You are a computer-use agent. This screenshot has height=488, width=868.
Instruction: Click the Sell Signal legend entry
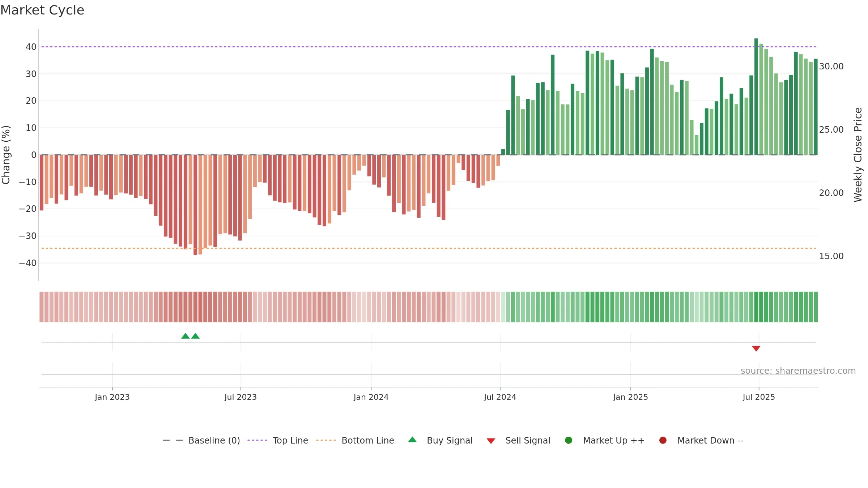pos(518,440)
